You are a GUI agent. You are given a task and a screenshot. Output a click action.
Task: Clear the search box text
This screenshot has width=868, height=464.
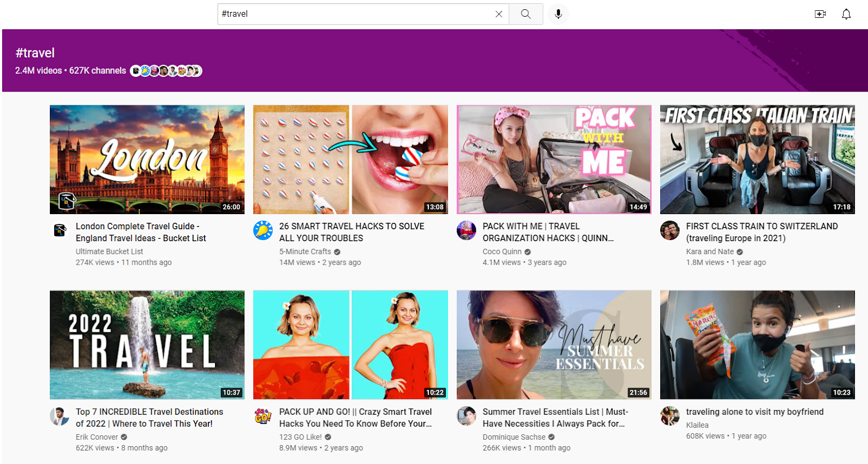(499, 14)
